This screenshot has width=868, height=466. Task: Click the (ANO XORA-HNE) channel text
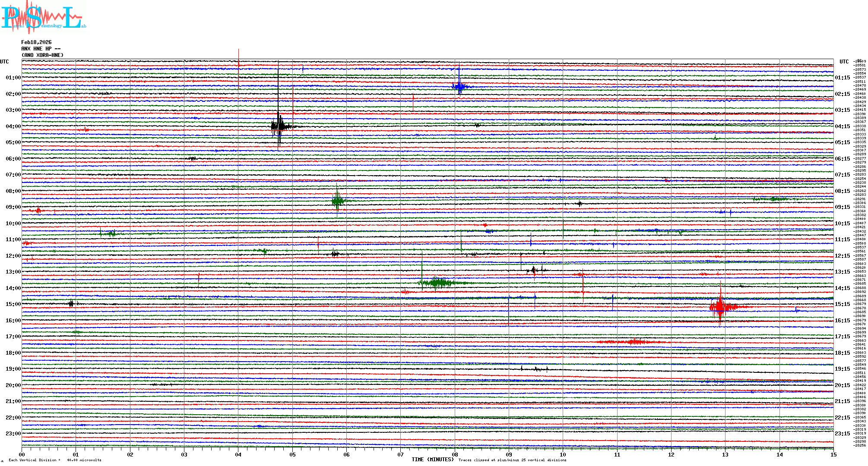point(42,55)
